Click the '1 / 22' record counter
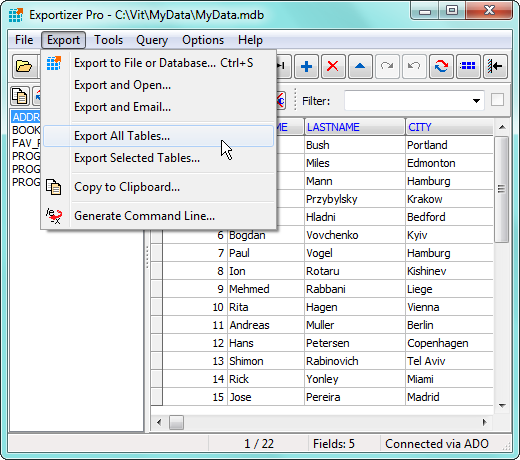The width and height of the screenshot is (520, 460). [x=259, y=444]
